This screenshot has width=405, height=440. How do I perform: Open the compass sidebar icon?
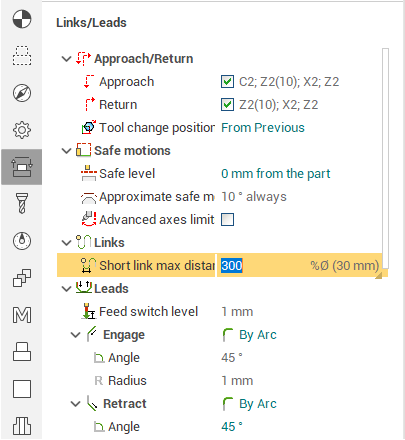[22, 93]
